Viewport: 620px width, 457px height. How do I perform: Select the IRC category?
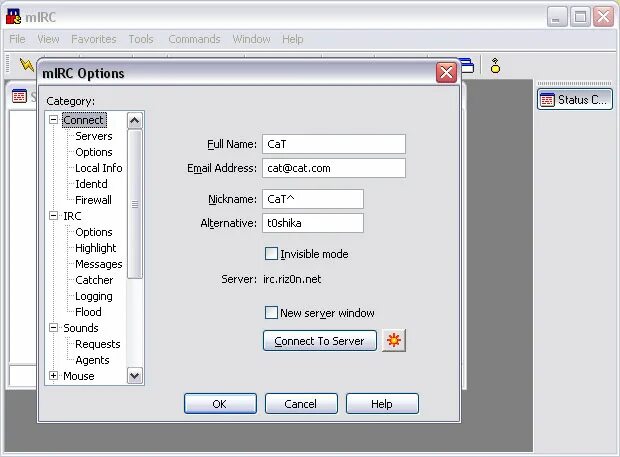point(72,216)
